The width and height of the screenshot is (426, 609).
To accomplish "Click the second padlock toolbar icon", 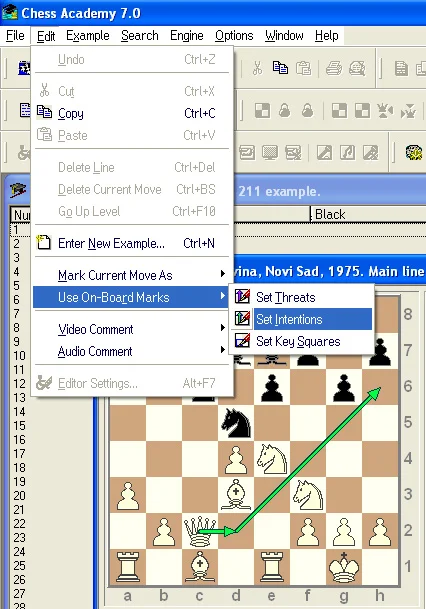I will coord(308,111).
